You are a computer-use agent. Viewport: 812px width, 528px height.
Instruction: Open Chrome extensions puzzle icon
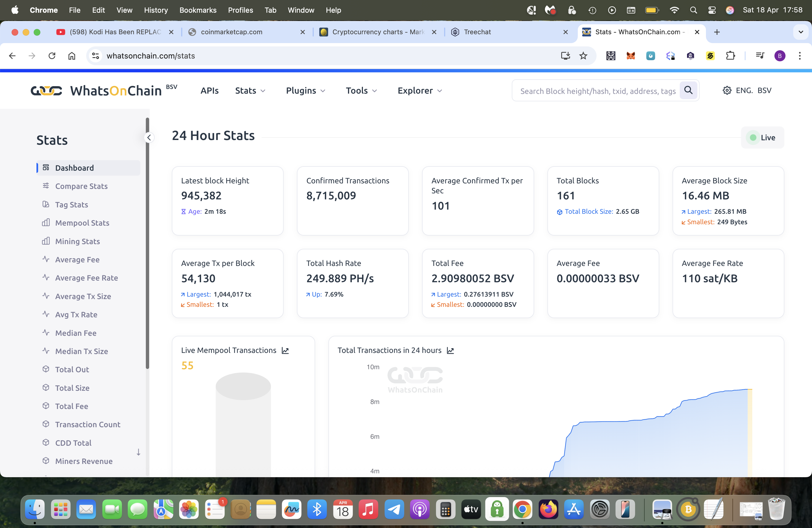730,56
